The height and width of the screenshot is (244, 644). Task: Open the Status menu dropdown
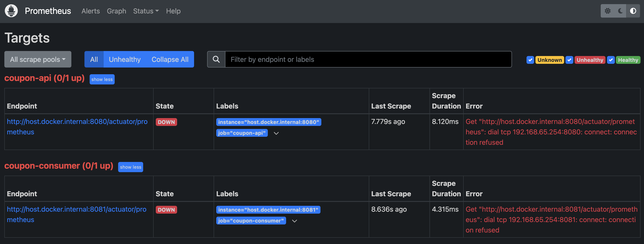click(x=146, y=11)
